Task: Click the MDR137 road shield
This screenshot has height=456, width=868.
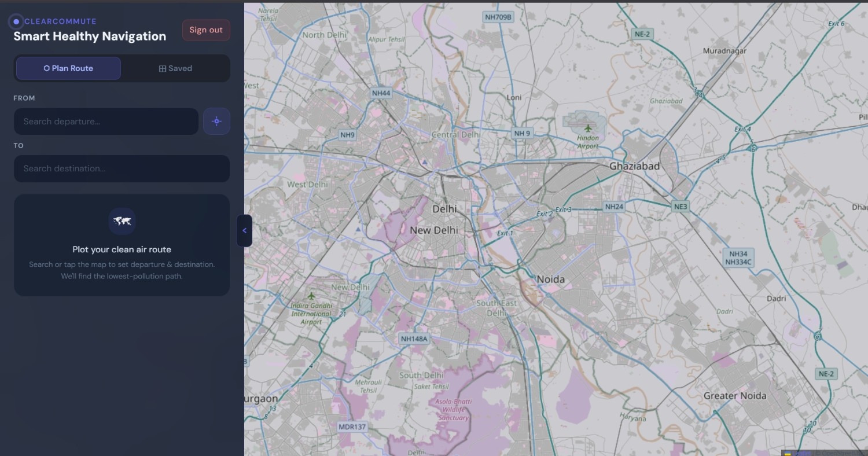Action: pos(352,427)
